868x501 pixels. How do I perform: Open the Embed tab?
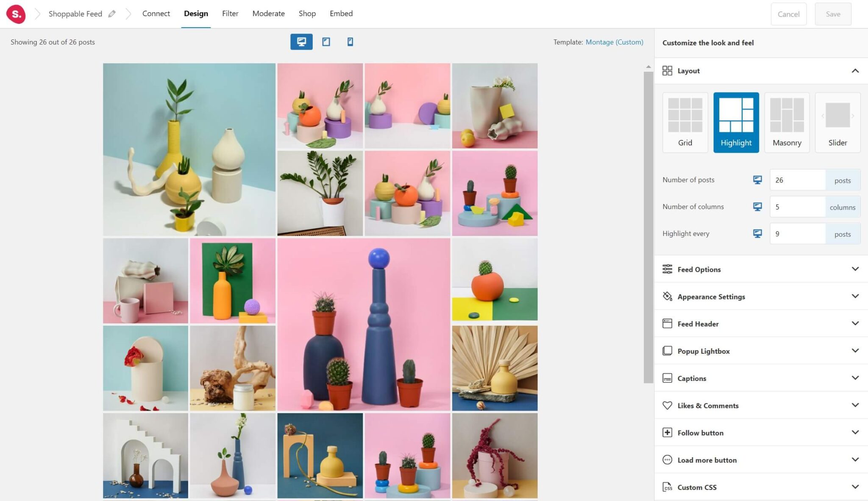click(x=341, y=13)
